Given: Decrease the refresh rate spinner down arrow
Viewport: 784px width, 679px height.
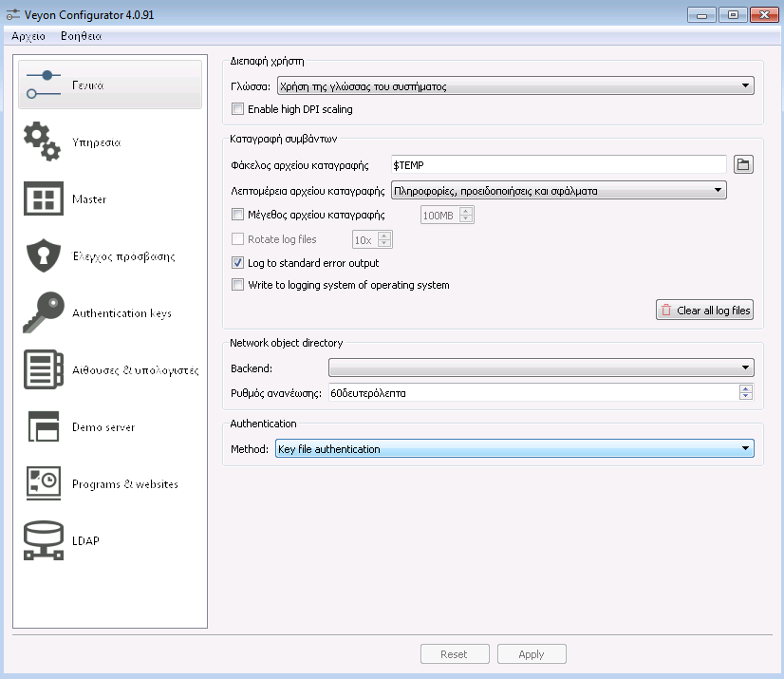Looking at the screenshot, I should tap(745, 396).
